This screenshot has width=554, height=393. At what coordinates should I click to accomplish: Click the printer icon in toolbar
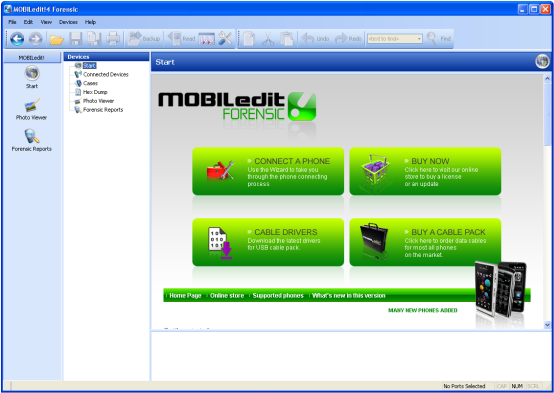pyautogui.click(x=113, y=39)
